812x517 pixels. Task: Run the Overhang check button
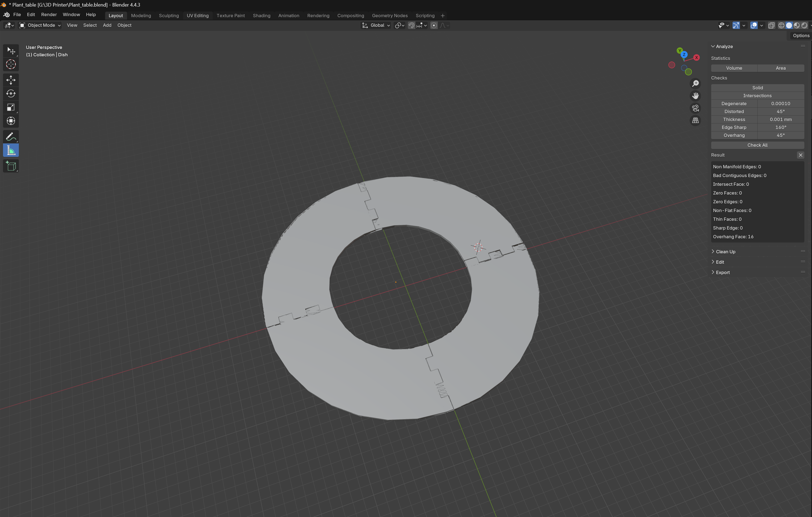pyautogui.click(x=734, y=135)
